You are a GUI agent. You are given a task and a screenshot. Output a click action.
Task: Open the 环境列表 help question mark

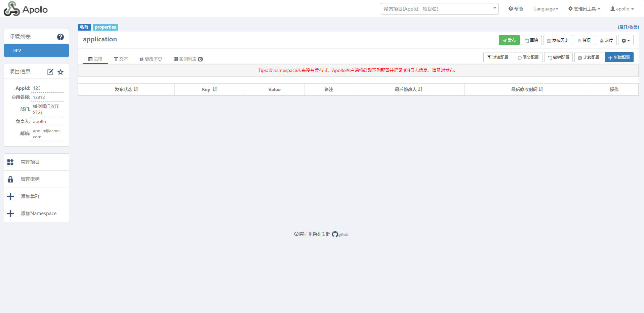pyautogui.click(x=60, y=37)
